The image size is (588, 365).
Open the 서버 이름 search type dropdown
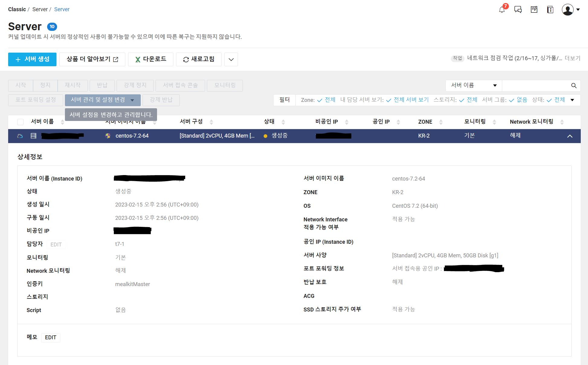474,86
